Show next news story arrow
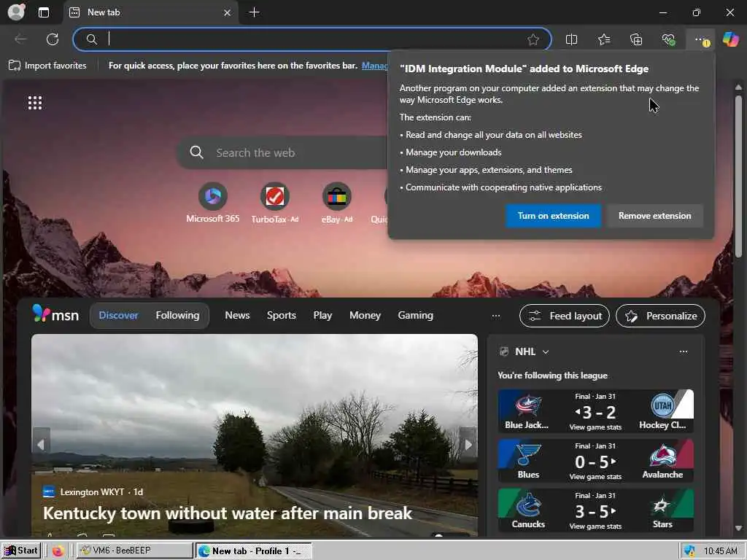The height and width of the screenshot is (560, 747). tap(468, 444)
